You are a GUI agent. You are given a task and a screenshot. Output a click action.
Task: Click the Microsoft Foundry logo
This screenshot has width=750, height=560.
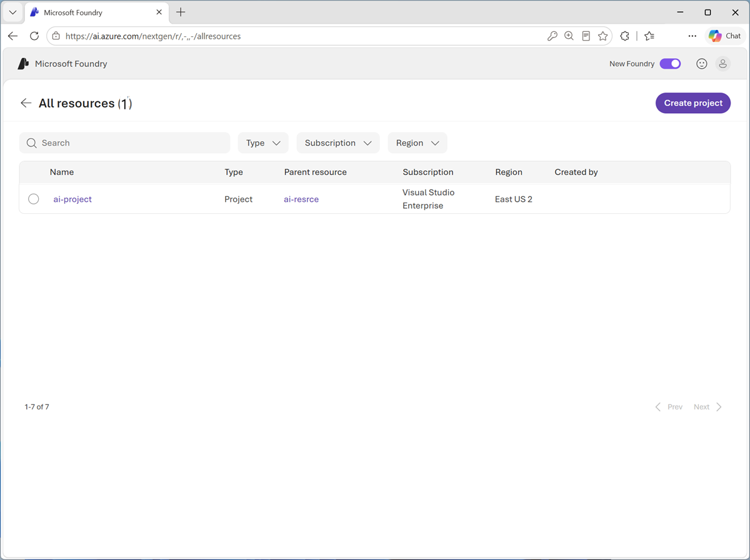pyautogui.click(x=24, y=64)
